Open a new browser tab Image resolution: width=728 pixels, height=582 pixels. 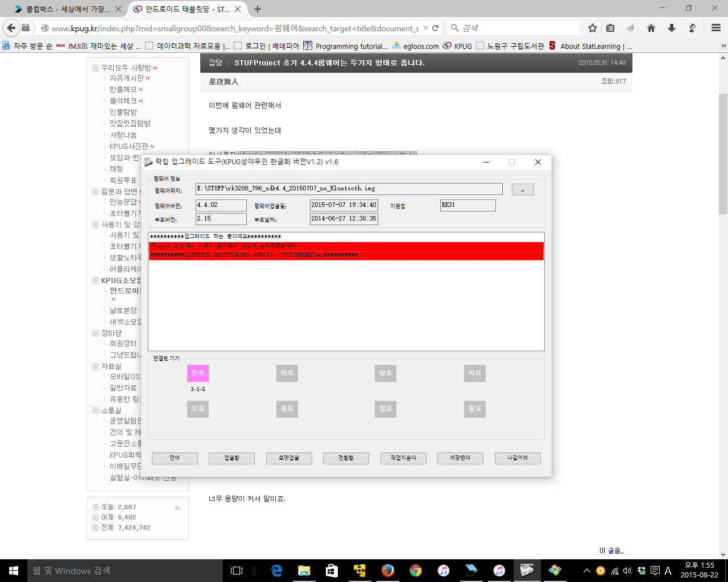[x=258, y=9]
